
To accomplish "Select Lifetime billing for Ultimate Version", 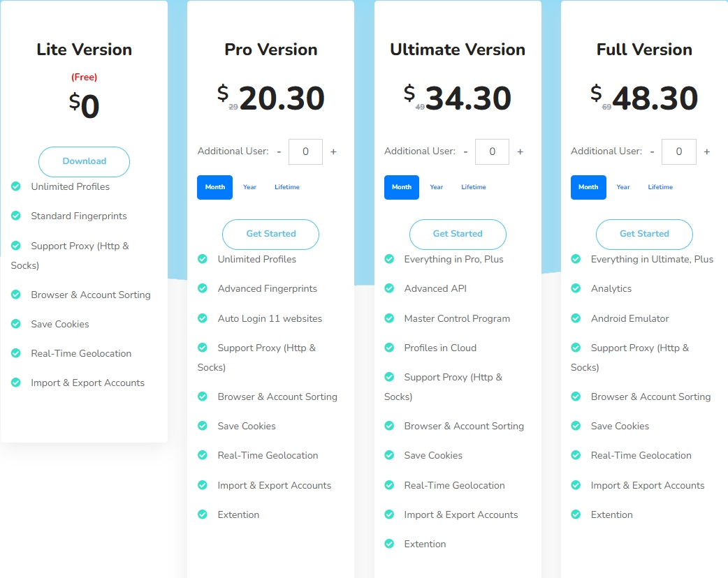I will (474, 187).
